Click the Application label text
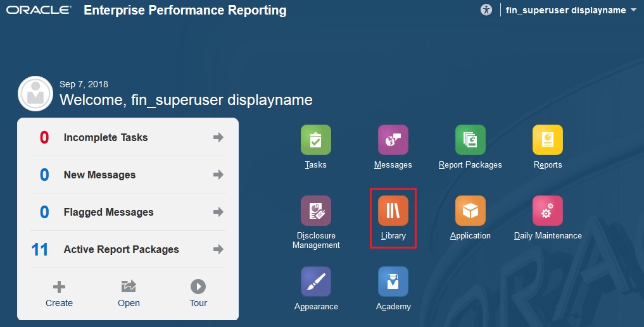The image size is (644, 327). pyautogui.click(x=470, y=235)
